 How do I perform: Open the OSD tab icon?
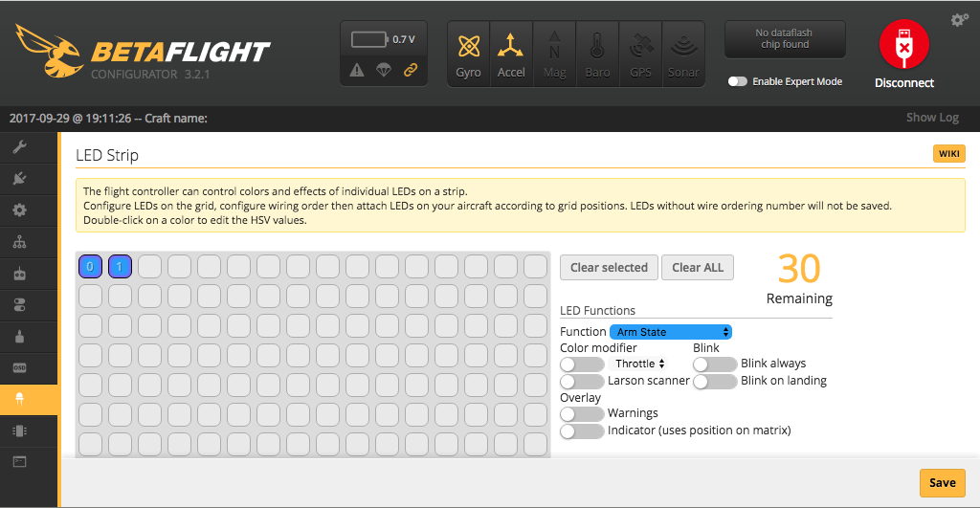[19, 368]
